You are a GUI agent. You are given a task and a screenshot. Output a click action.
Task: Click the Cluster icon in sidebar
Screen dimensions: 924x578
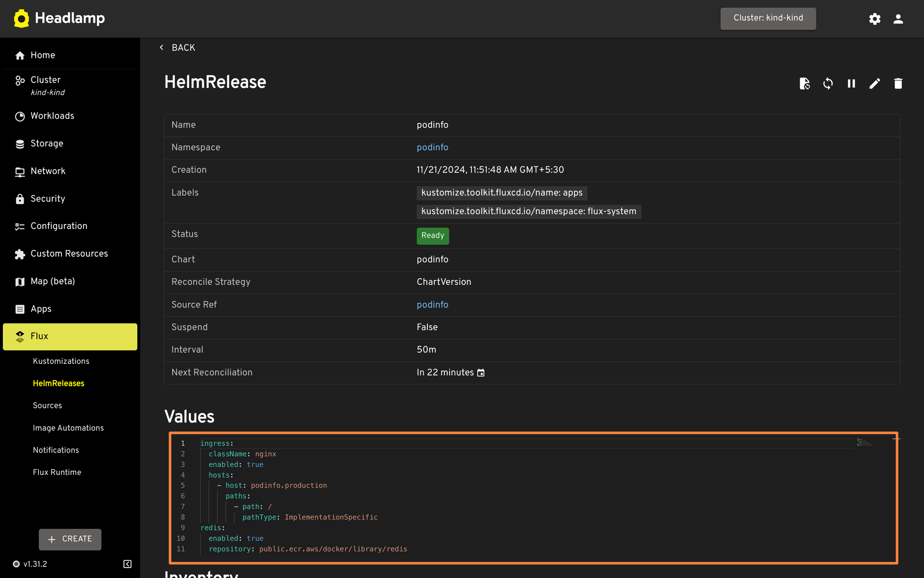click(x=20, y=81)
